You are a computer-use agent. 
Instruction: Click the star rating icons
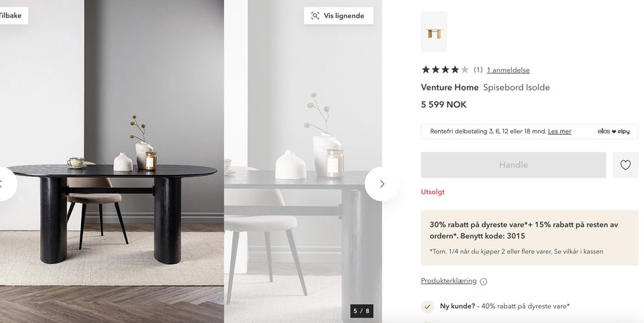pos(445,70)
